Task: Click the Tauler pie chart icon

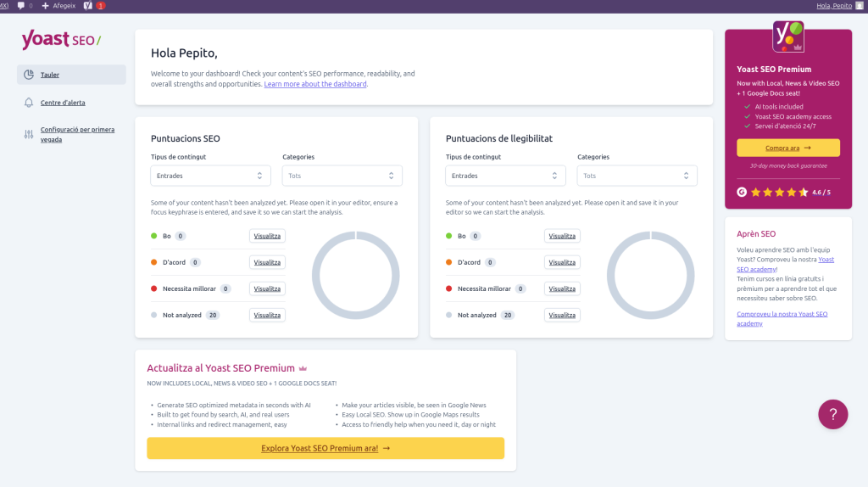Action: [x=29, y=75]
